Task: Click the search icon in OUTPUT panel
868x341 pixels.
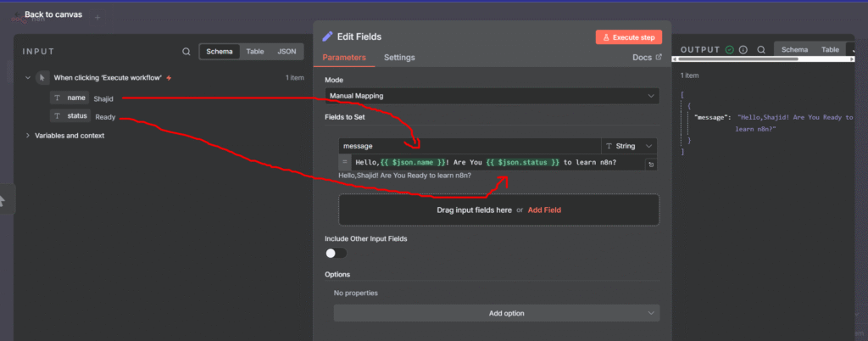Action: pos(761,50)
